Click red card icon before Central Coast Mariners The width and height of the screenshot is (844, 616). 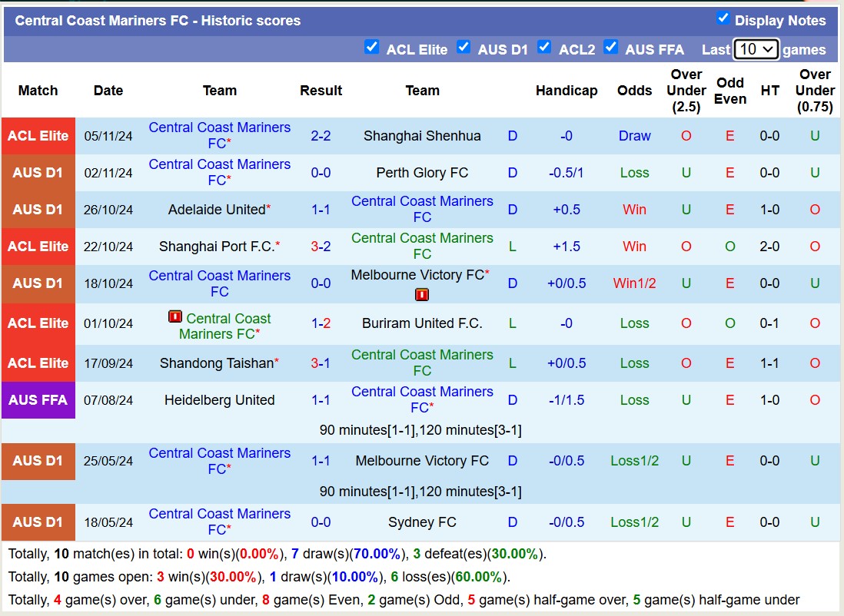175,317
